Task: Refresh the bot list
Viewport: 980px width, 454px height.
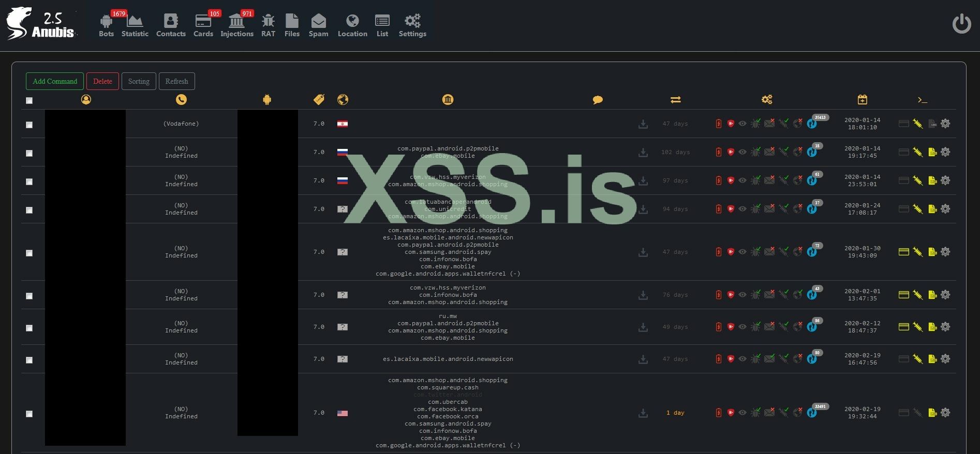Action: pos(176,81)
